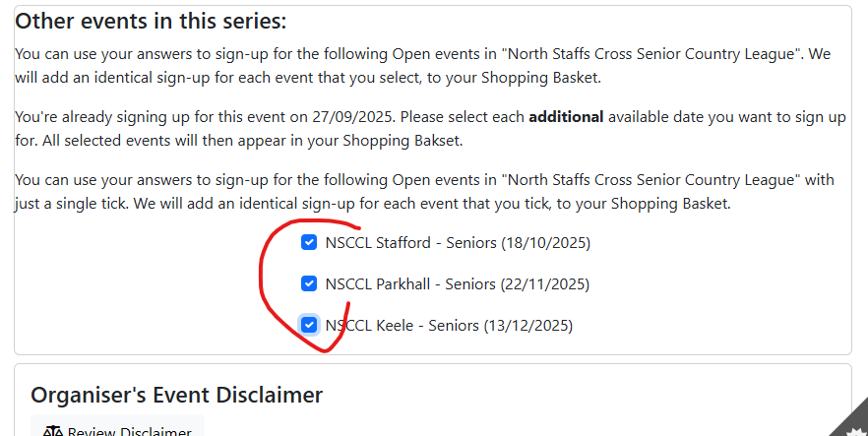Image resolution: width=868 pixels, height=436 pixels.
Task: Click the 'Organiser's Event Disclaimer' heading
Action: tap(176, 395)
